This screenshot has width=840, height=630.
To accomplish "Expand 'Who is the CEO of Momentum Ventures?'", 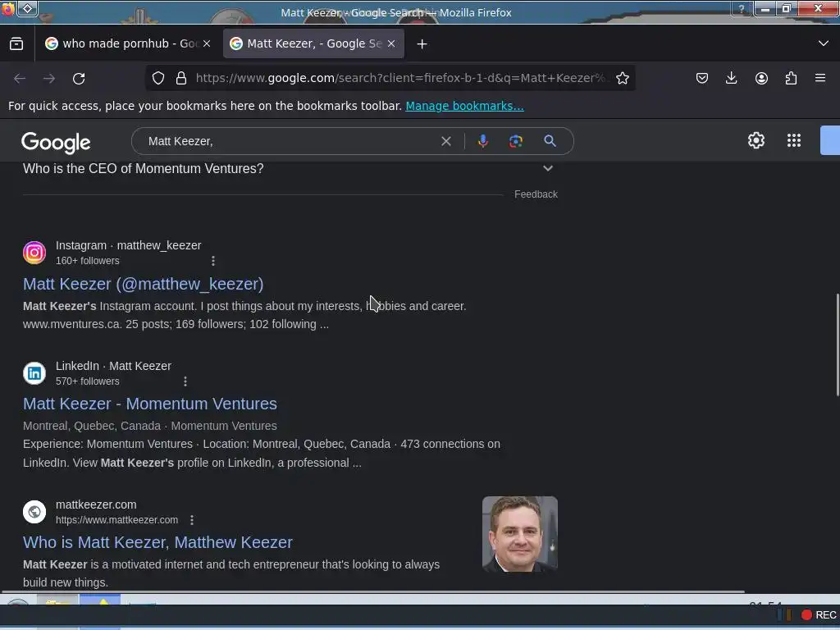I will click(288, 169).
